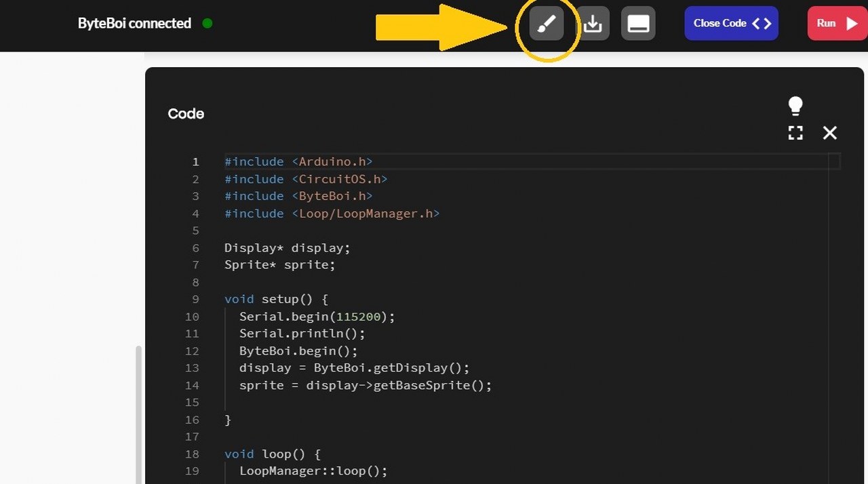Image resolution: width=868 pixels, height=484 pixels.
Task: Click the code editor right-side scrollbar track
Action: [834, 319]
